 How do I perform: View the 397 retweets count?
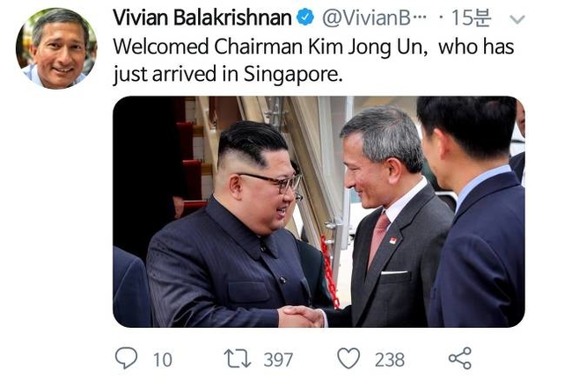278,360
